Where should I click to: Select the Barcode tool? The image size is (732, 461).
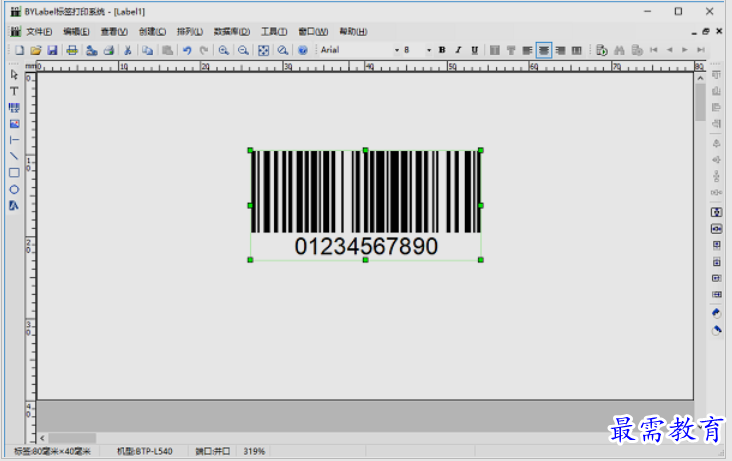14,107
